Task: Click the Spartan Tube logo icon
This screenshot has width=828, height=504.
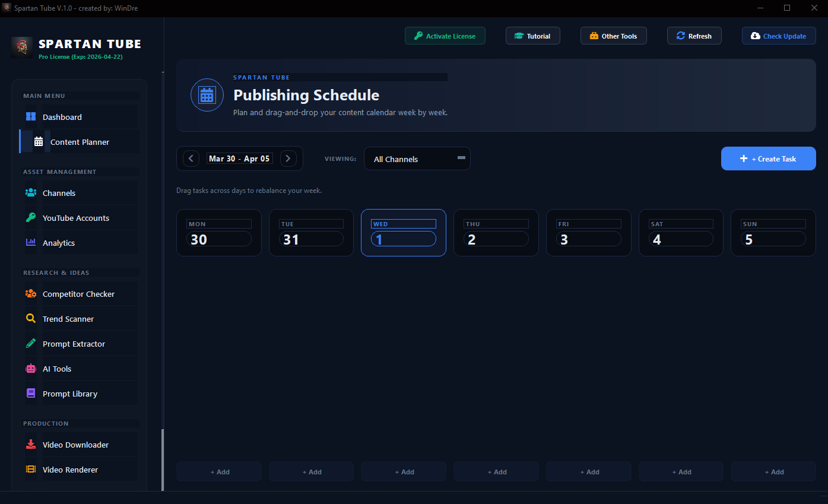Action: click(21, 47)
